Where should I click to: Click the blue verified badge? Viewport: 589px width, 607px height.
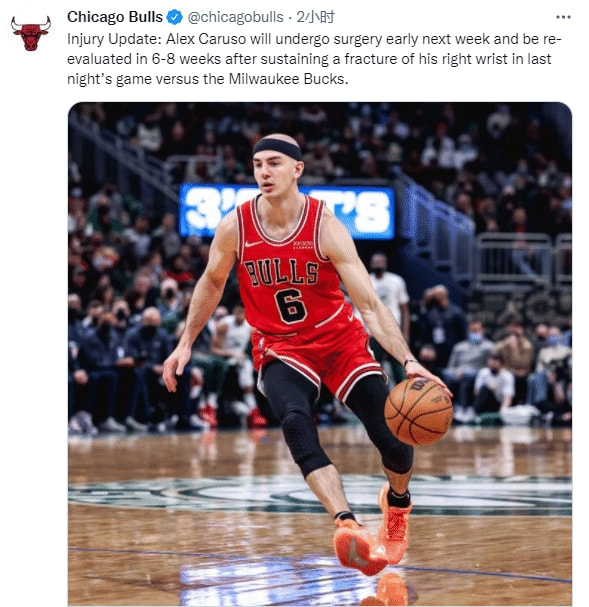tap(175, 17)
